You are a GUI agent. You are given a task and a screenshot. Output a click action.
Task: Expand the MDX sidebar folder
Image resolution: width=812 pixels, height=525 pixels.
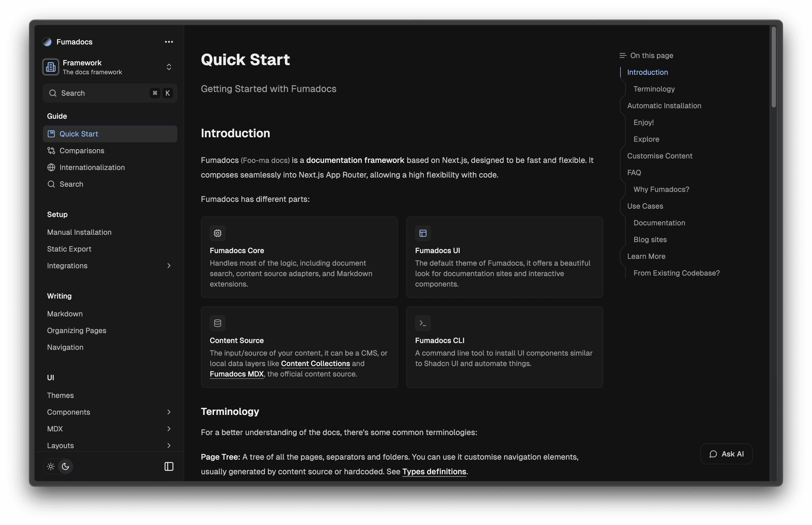click(x=169, y=429)
